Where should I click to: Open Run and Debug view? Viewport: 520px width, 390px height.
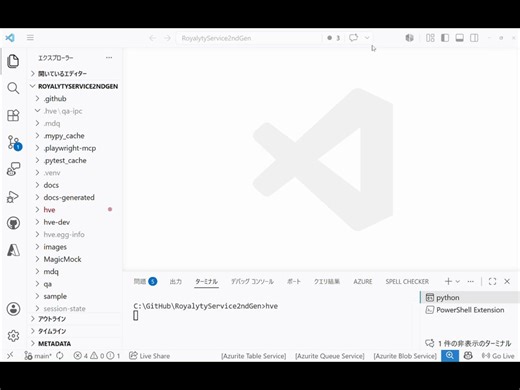click(13, 196)
